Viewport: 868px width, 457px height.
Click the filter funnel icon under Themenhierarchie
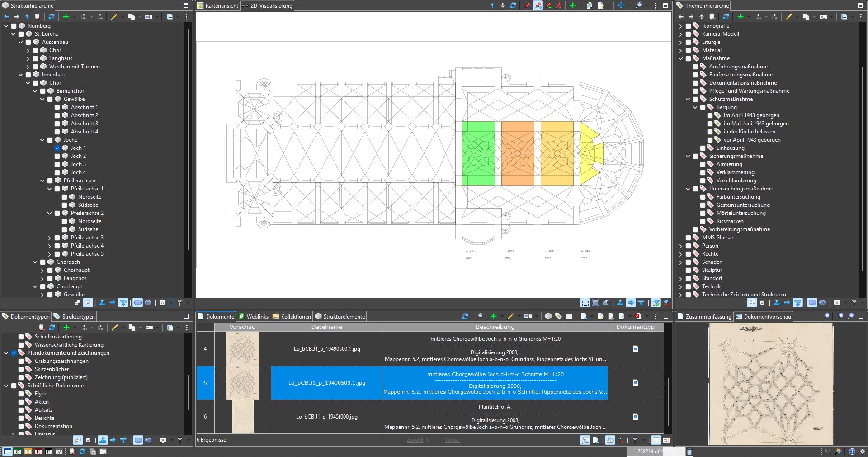[x=854, y=303]
